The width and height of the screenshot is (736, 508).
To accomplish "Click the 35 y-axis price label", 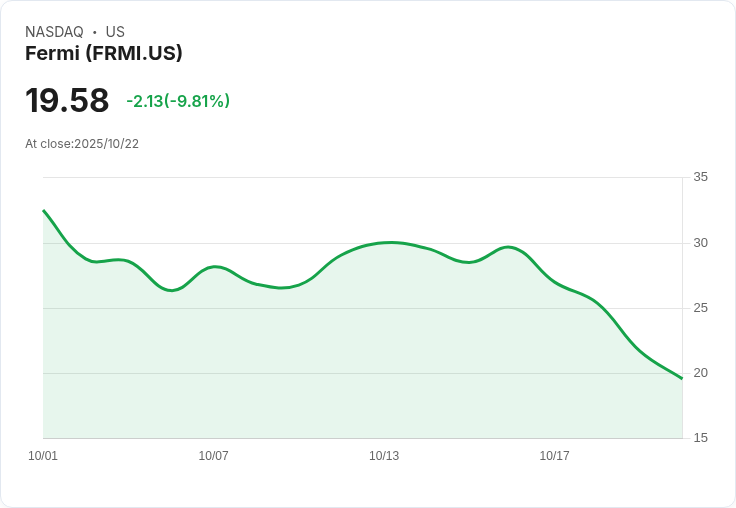I will [x=700, y=177].
